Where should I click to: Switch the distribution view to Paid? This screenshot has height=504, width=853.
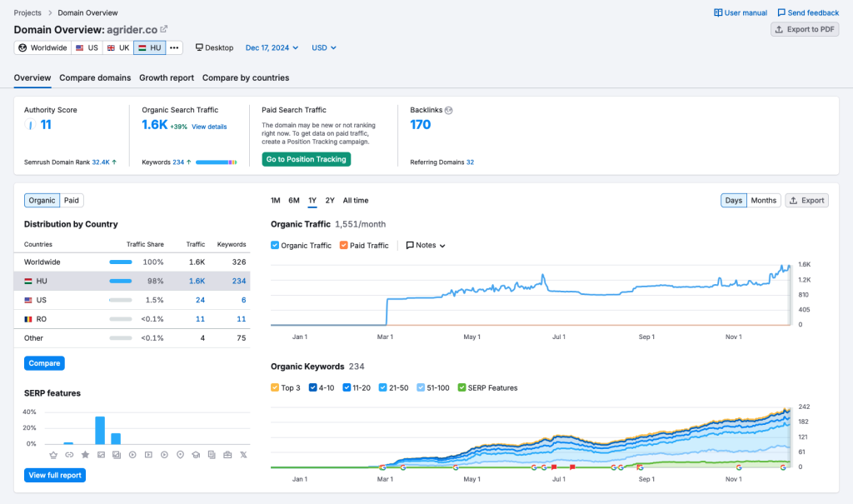(x=72, y=200)
